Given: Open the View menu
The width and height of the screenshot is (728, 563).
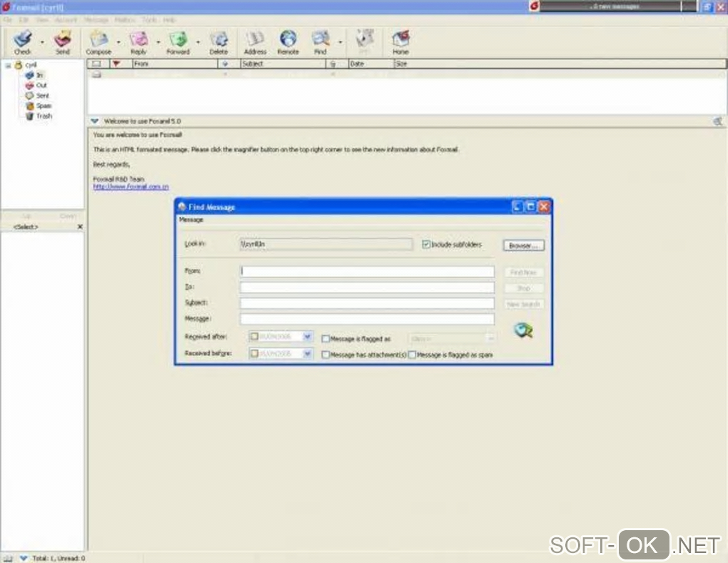Looking at the screenshot, I should tap(42, 20).
